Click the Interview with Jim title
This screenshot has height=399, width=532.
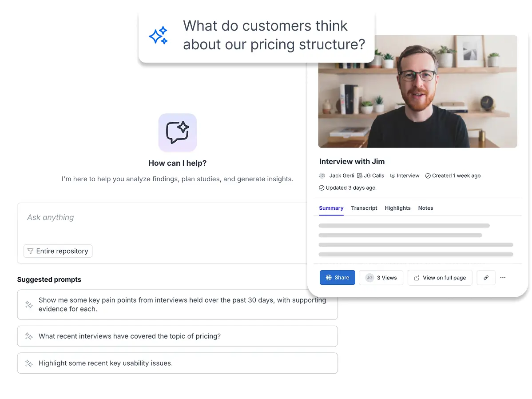point(352,161)
